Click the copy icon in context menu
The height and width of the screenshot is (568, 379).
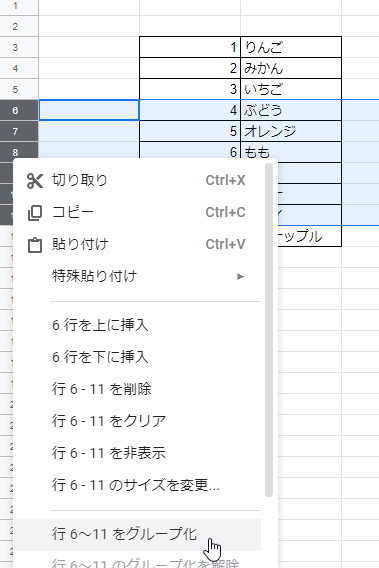coord(35,213)
